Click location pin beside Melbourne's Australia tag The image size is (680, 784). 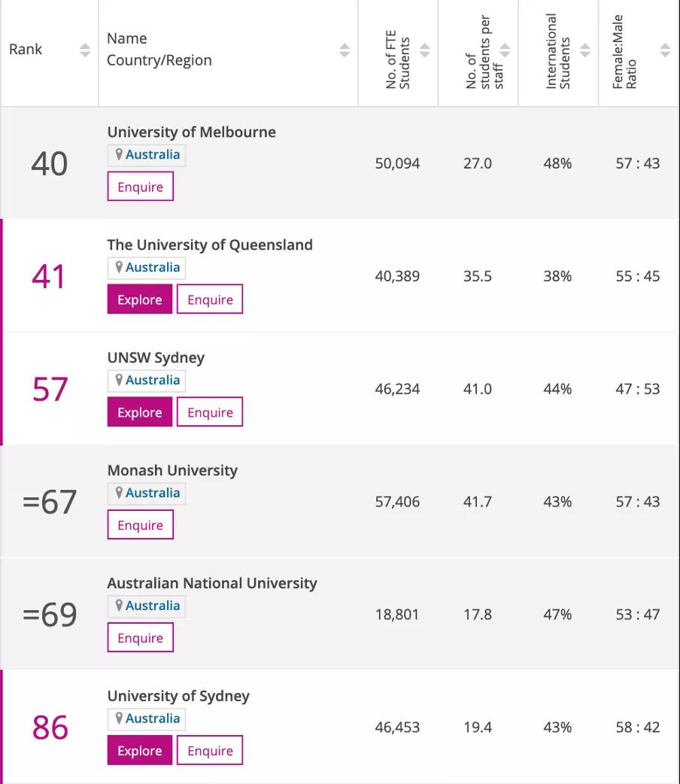click(119, 154)
